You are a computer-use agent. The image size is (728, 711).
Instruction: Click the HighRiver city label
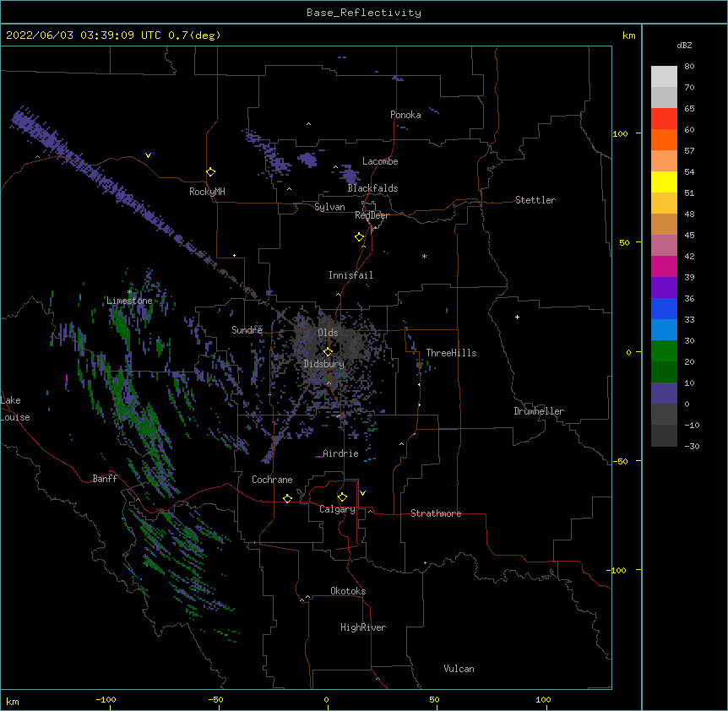coord(363,627)
